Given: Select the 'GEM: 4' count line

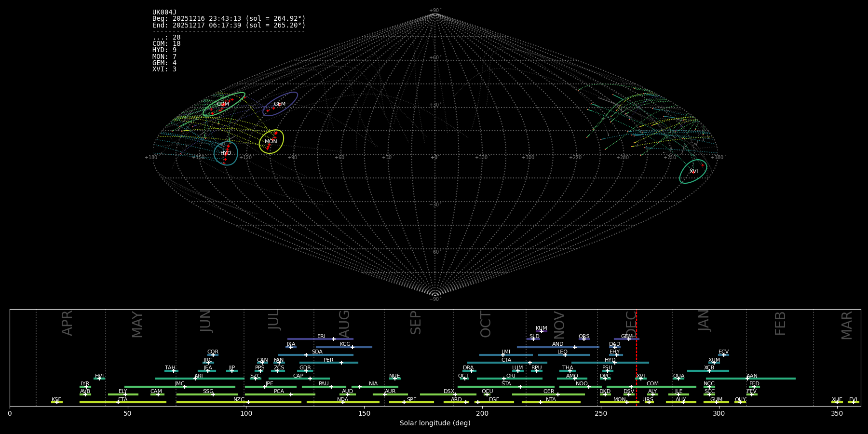Looking at the screenshot, I should point(164,63).
